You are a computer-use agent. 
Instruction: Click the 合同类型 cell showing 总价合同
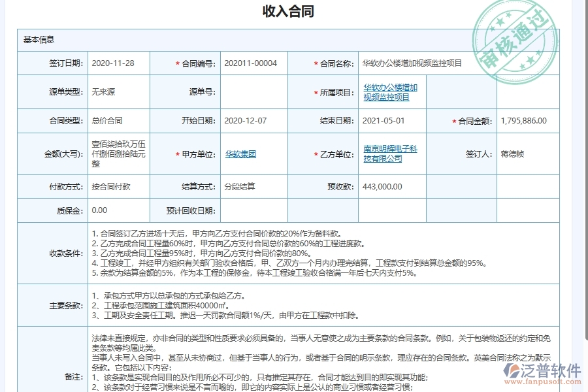click(x=107, y=121)
